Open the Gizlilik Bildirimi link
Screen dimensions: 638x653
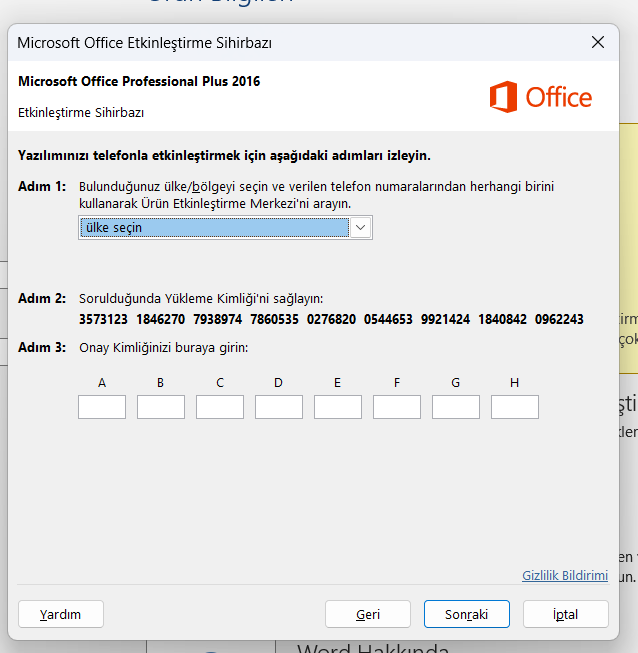[x=565, y=575]
